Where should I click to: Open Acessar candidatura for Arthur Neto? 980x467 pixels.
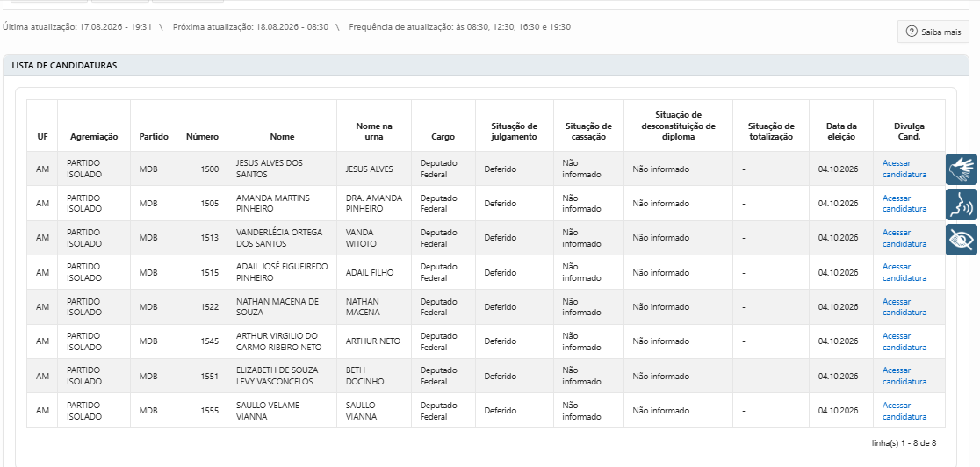pos(904,341)
